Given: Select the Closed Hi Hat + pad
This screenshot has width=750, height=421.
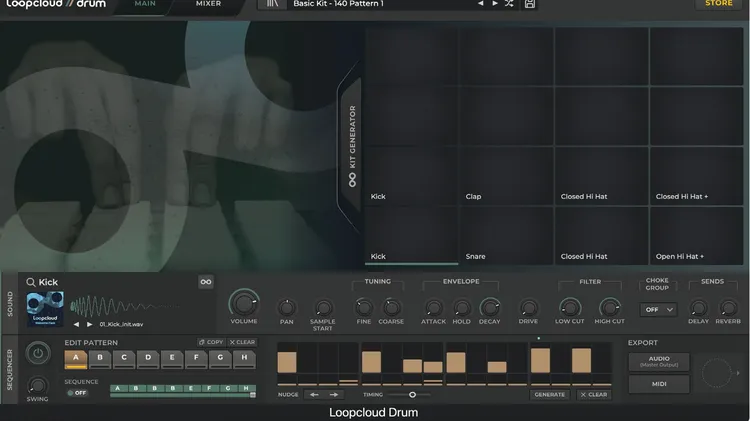Looking at the screenshot, I should coord(696,176).
